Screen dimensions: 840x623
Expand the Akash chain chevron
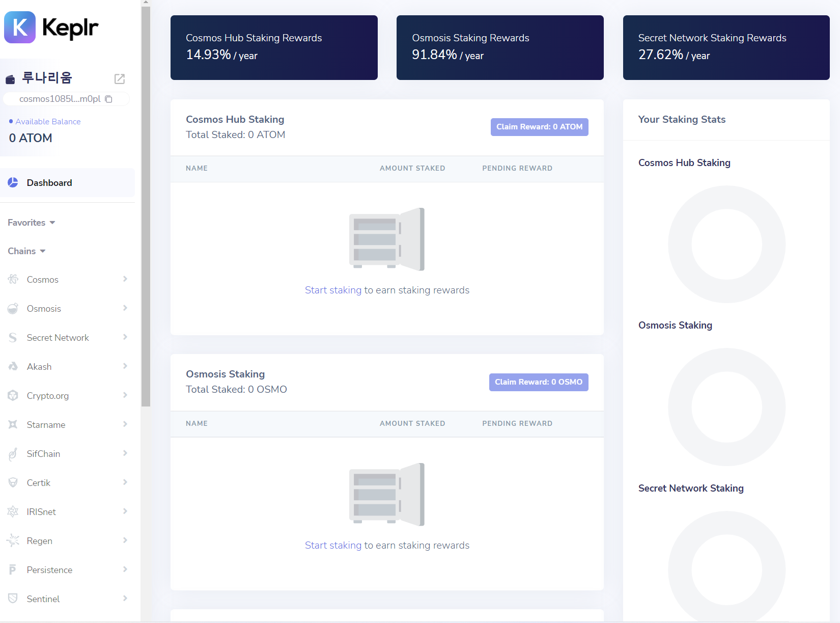pyautogui.click(x=125, y=366)
